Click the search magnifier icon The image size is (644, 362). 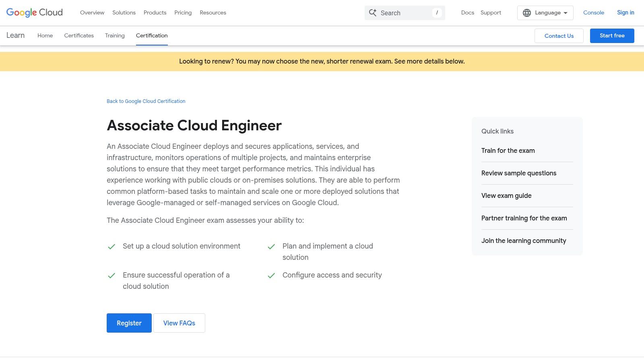click(372, 12)
